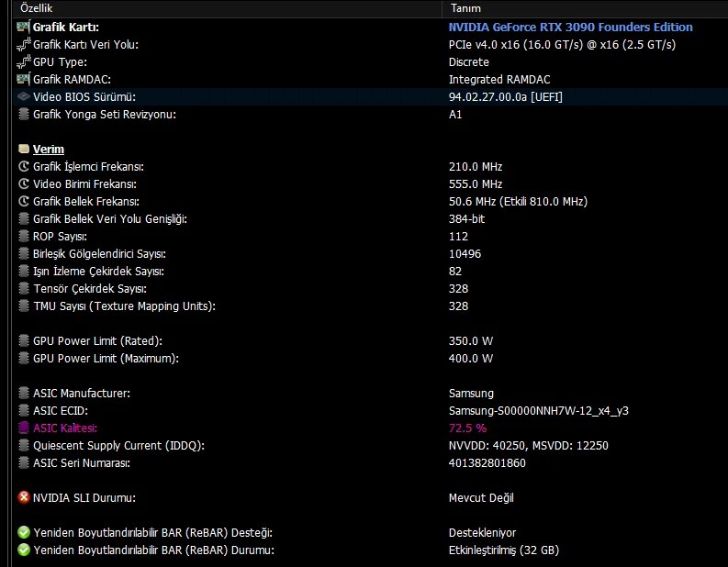Select the Video BIOS Sürümü label
This screenshot has width=728, height=567.
pos(84,97)
